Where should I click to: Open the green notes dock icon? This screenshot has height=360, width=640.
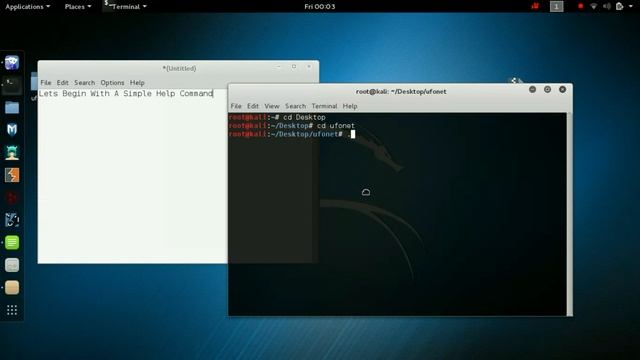12,242
